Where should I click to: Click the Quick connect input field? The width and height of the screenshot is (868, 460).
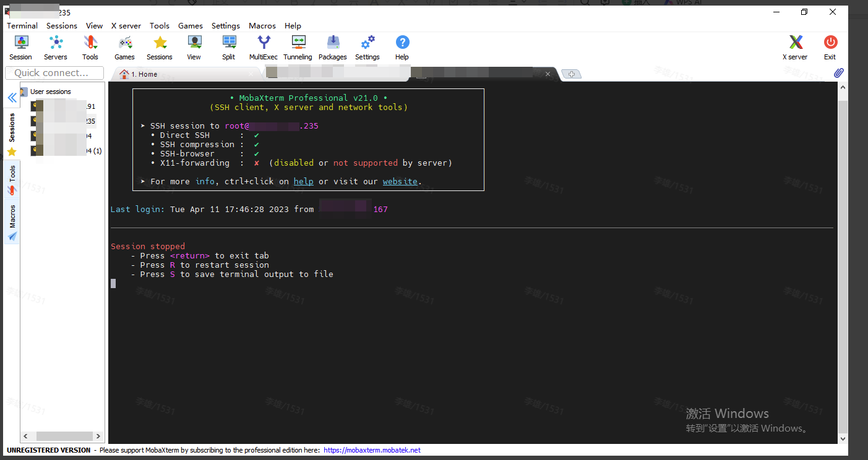tap(54, 73)
